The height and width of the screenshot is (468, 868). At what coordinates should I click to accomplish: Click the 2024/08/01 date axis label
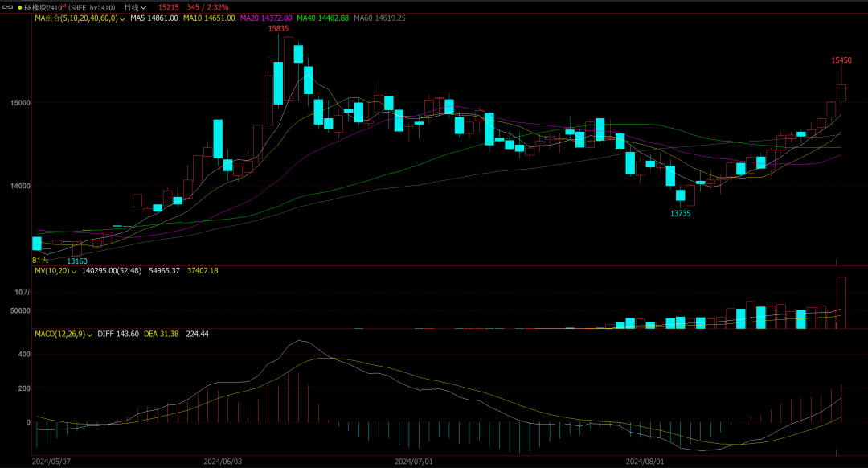click(645, 462)
